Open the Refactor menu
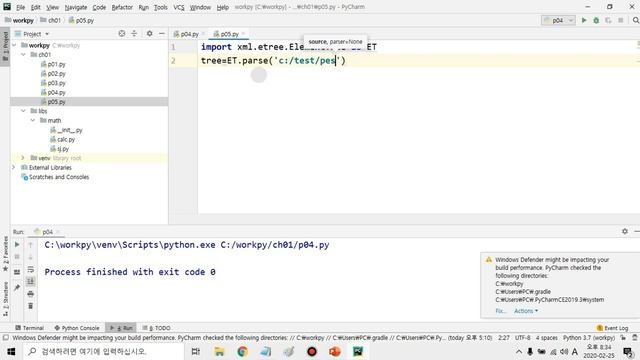The height and width of the screenshot is (360, 640). (x=122, y=7)
